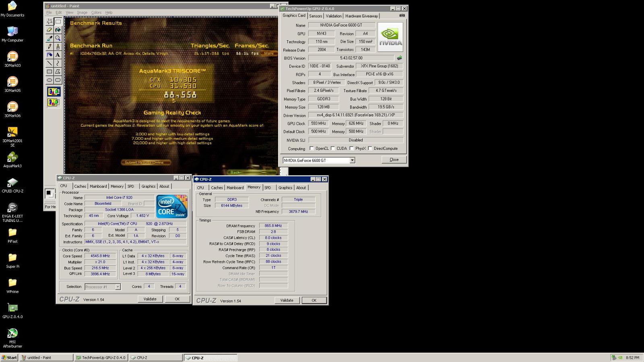Choose opaque selection mode option in Paint
This screenshot has height=362, width=644.
[54, 92]
